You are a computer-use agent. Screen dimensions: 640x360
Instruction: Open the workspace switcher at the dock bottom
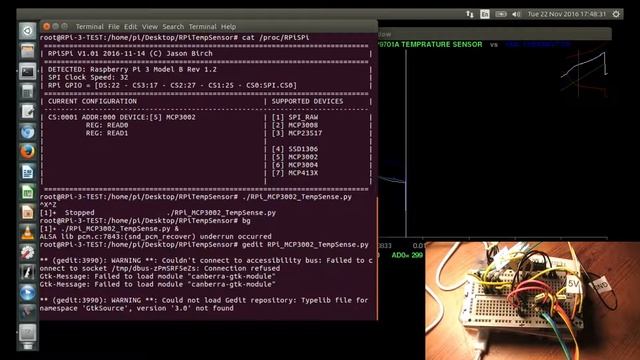[x=27, y=333]
